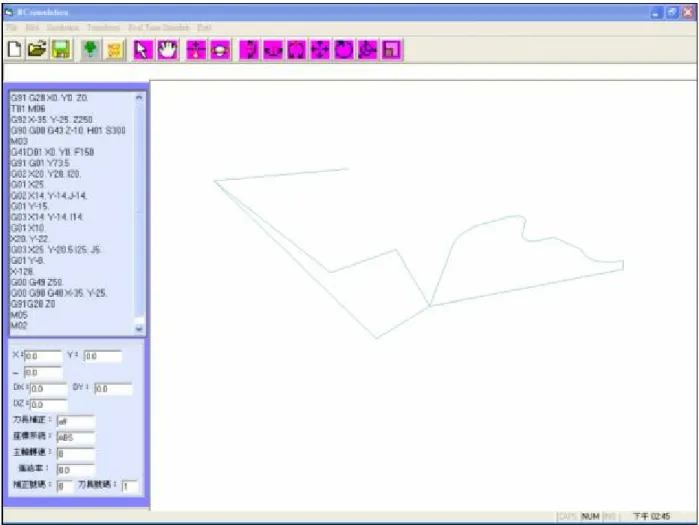Click the X coordinate input field
Screen dimensions: 699x525
(x=43, y=356)
